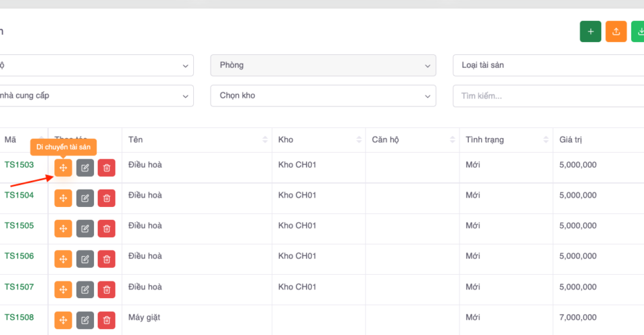This screenshot has height=335, width=644.
Task: Open asset code link TS1507
Action: click(19, 287)
